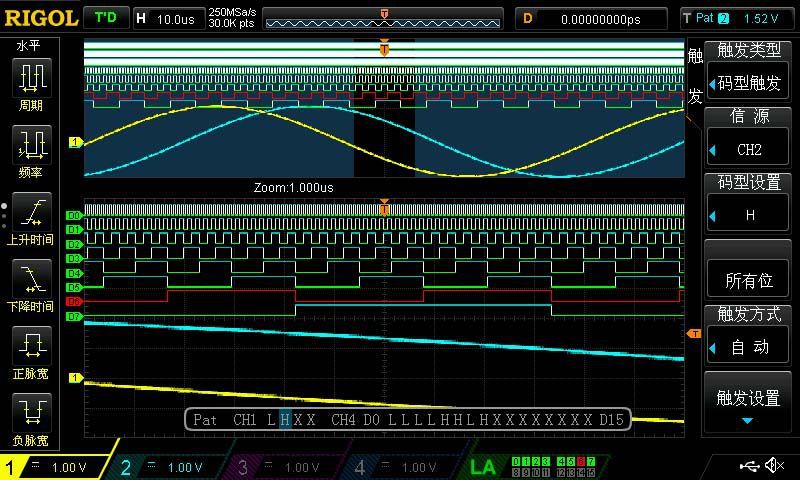Click the orange trigger level marker on right edge
The height and width of the screenshot is (480, 800).
(x=694, y=333)
